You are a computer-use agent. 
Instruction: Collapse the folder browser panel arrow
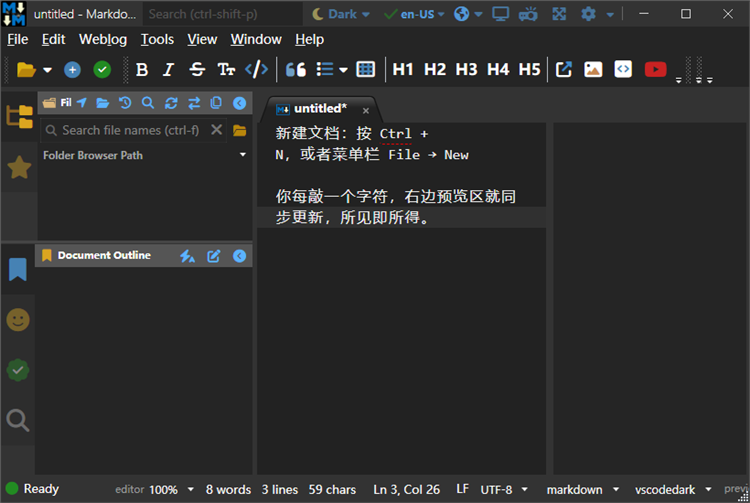pyautogui.click(x=240, y=103)
